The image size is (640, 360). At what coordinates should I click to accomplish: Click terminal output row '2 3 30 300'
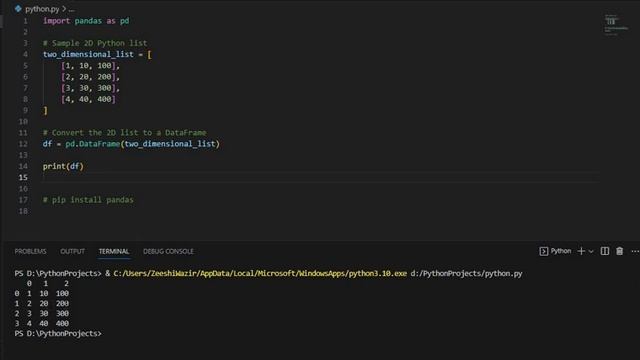pos(42,313)
